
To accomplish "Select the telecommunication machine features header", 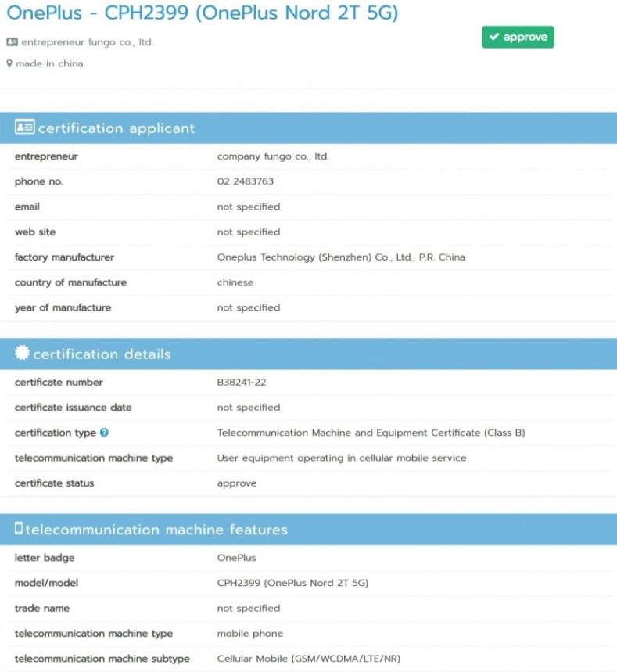I will [308, 530].
